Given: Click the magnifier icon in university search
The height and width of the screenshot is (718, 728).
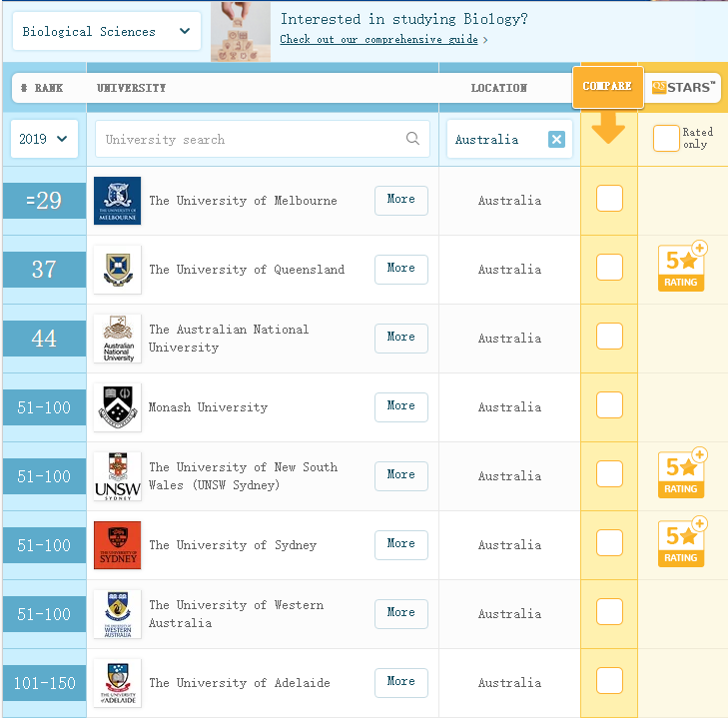Looking at the screenshot, I should coord(412,139).
